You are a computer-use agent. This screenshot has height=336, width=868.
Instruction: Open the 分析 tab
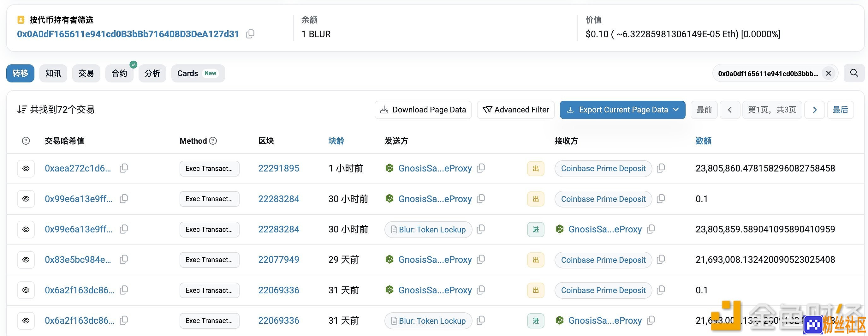(x=152, y=73)
